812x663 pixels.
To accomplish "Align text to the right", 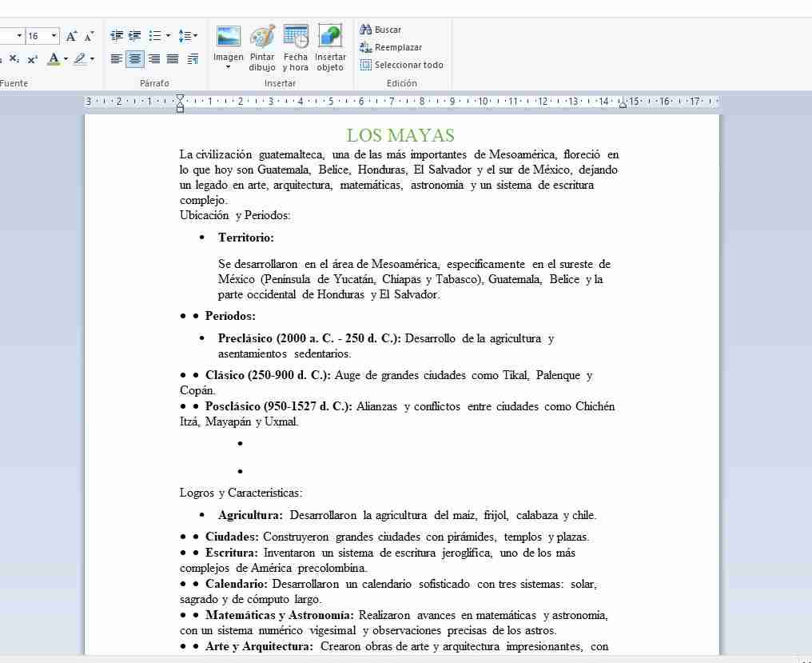I will tap(153, 59).
